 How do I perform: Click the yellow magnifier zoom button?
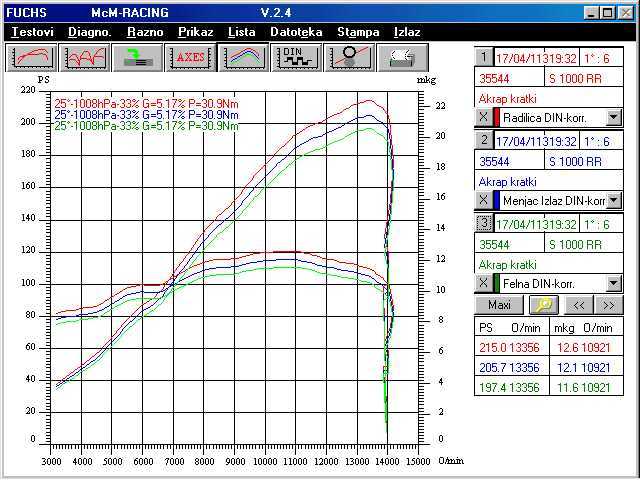(x=545, y=305)
